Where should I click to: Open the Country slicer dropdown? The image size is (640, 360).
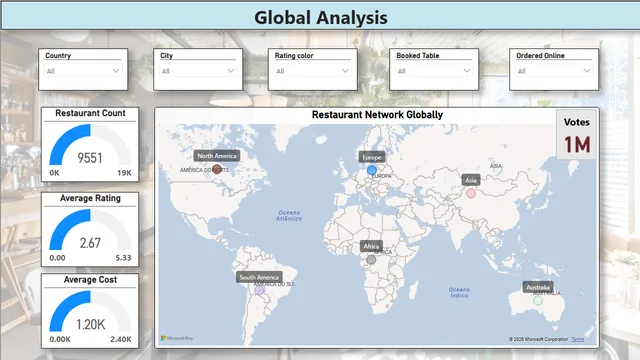(x=83, y=71)
